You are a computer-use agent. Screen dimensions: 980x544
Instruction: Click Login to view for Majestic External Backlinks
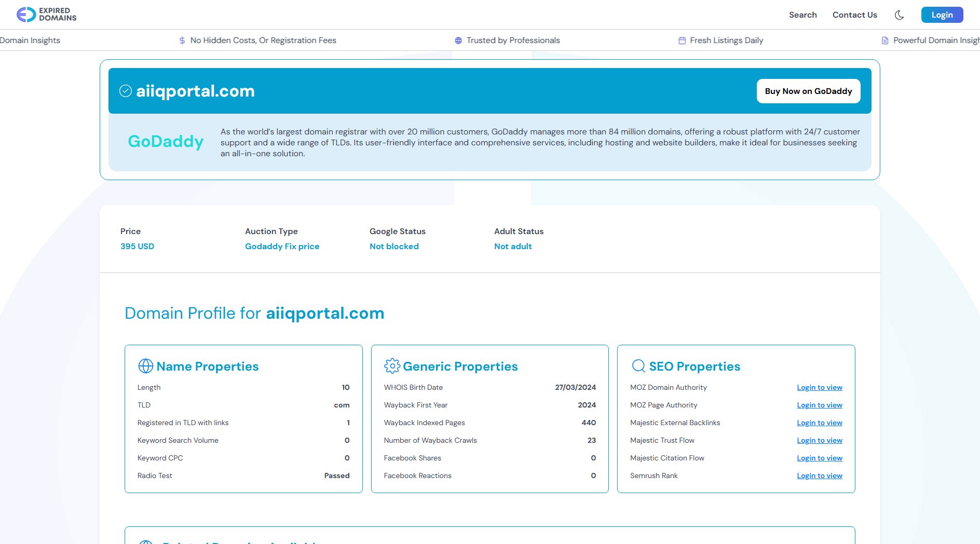pyautogui.click(x=819, y=423)
